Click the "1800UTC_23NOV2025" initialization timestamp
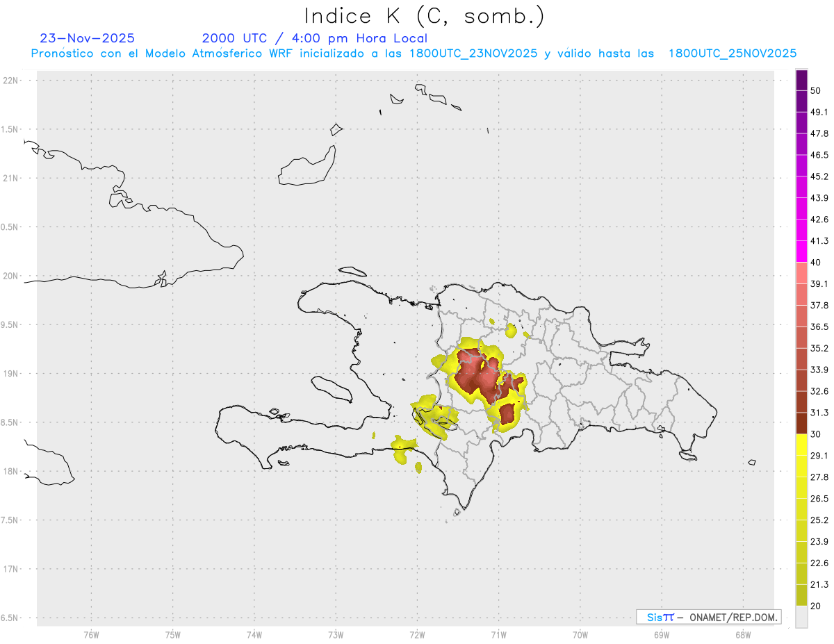This screenshot has height=644, width=834. point(473,53)
